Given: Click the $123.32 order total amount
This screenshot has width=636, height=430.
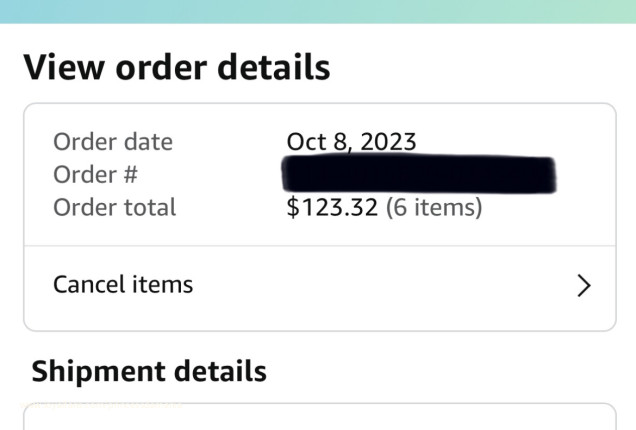Looking at the screenshot, I should pos(333,208).
